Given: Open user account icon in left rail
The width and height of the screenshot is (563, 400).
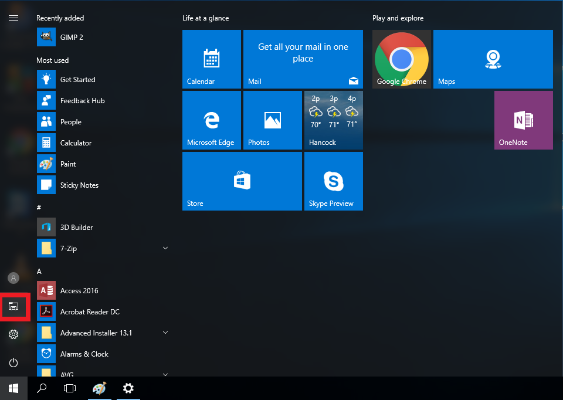Looking at the screenshot, I should click(x=13, y=278).
